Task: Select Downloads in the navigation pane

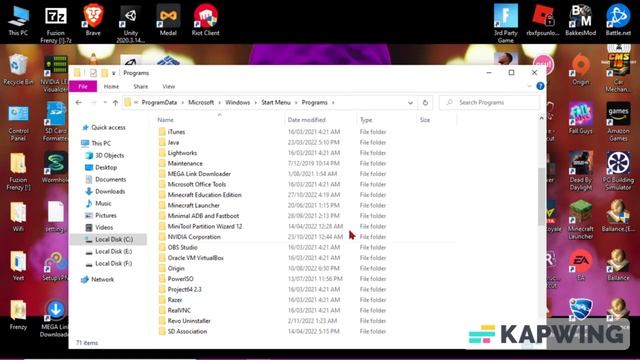Action: click(x=110, y=191)
